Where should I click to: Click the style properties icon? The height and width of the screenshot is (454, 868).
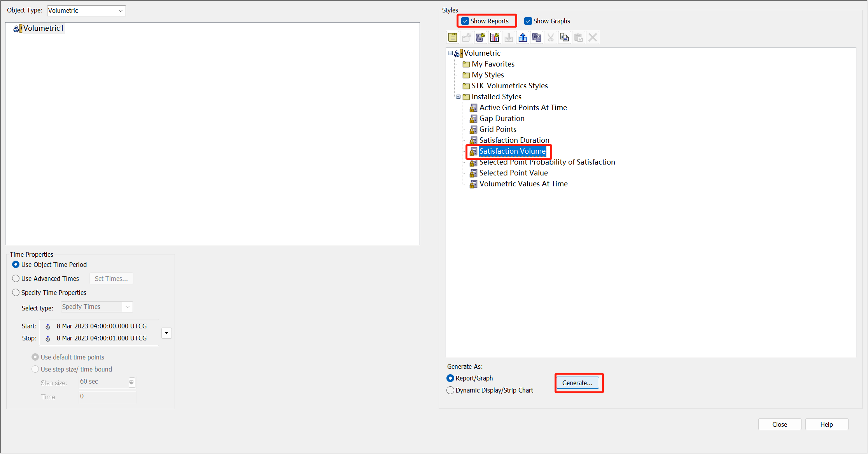453,37
